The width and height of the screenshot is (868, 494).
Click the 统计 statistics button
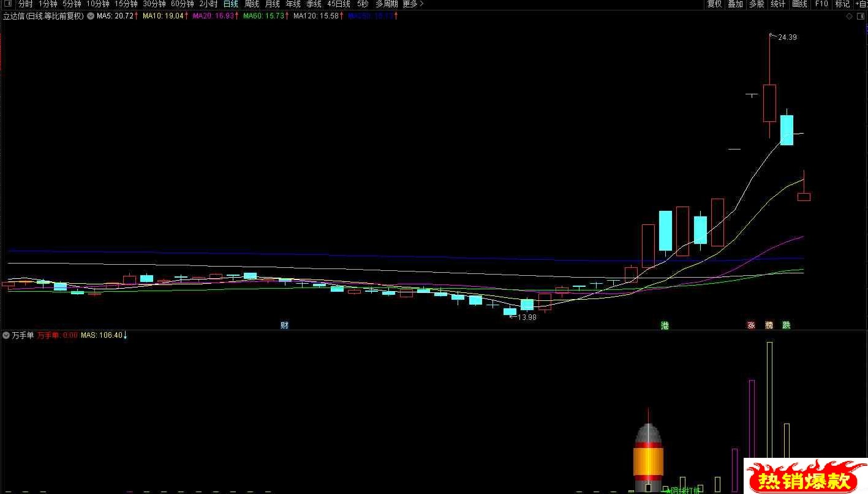point(778,4)
